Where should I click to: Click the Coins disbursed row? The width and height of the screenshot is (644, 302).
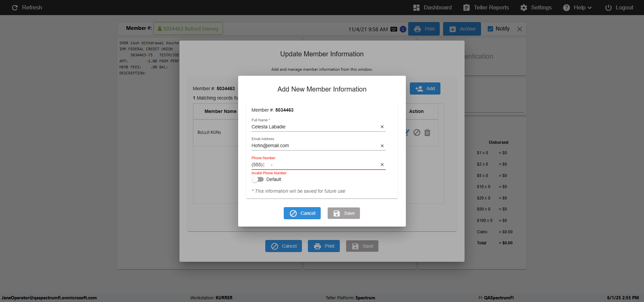tap(495, 232)
